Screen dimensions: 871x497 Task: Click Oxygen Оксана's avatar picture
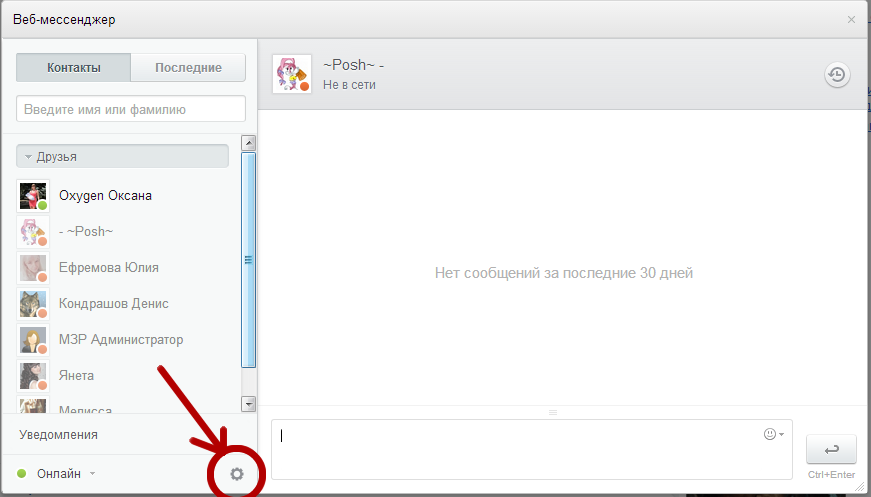click(33, 196)
